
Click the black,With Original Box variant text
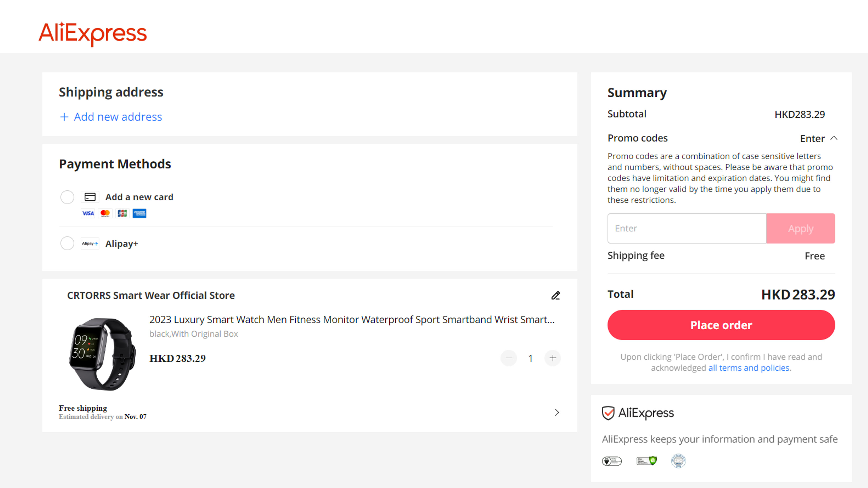point(194,334)
